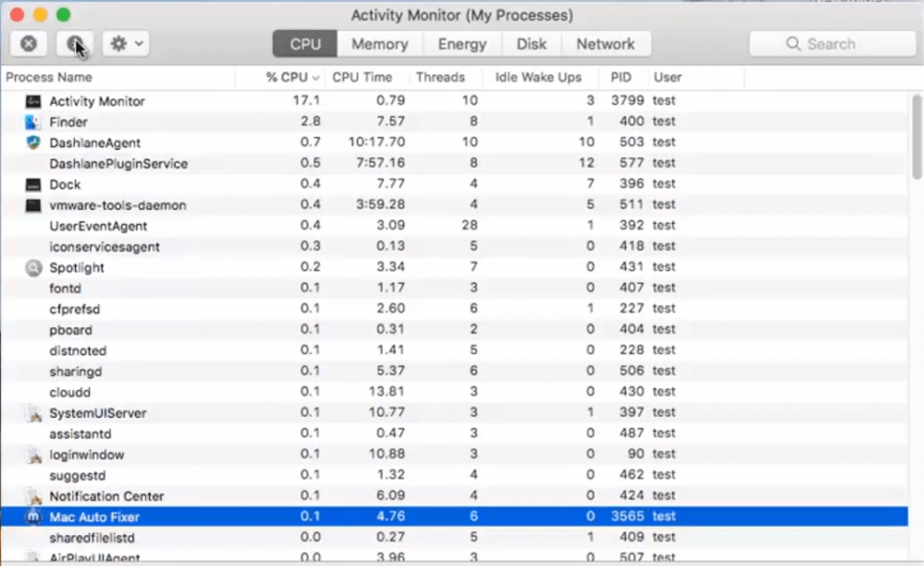Image resolution: width=924 pixels, height=566 pixels.
Task: Sort by PID column header
Action: [621, 78]
